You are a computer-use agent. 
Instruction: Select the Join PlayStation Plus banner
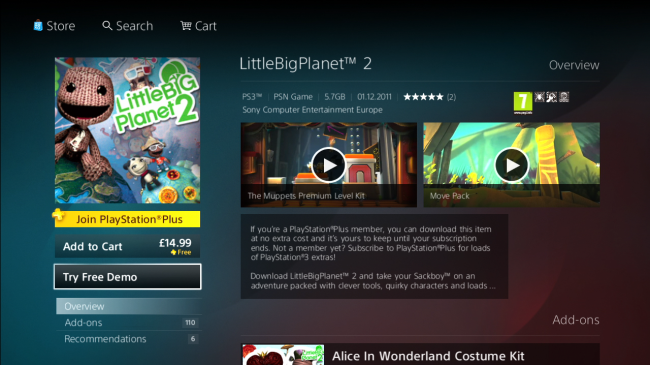pos(127,219)
